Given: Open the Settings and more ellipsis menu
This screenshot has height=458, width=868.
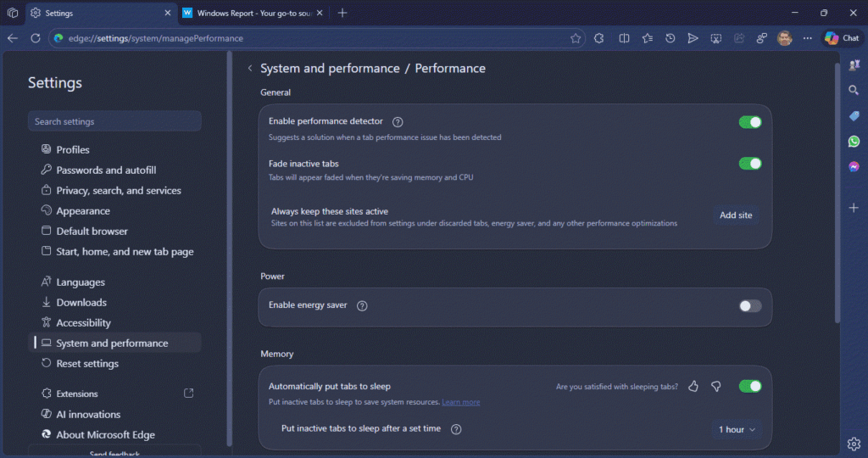Looking at the screenshot, I should pos(808,38).
